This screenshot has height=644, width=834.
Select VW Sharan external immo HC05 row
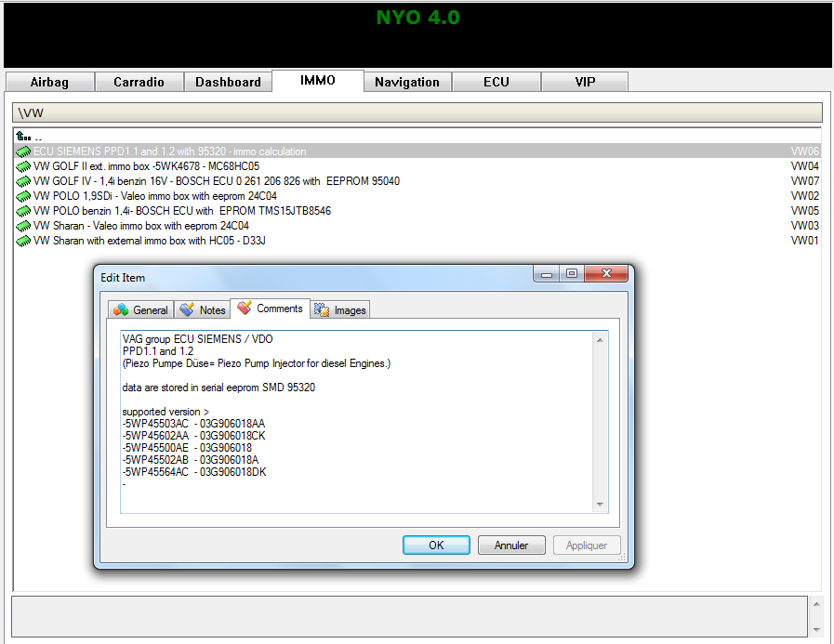coord(417,241)
